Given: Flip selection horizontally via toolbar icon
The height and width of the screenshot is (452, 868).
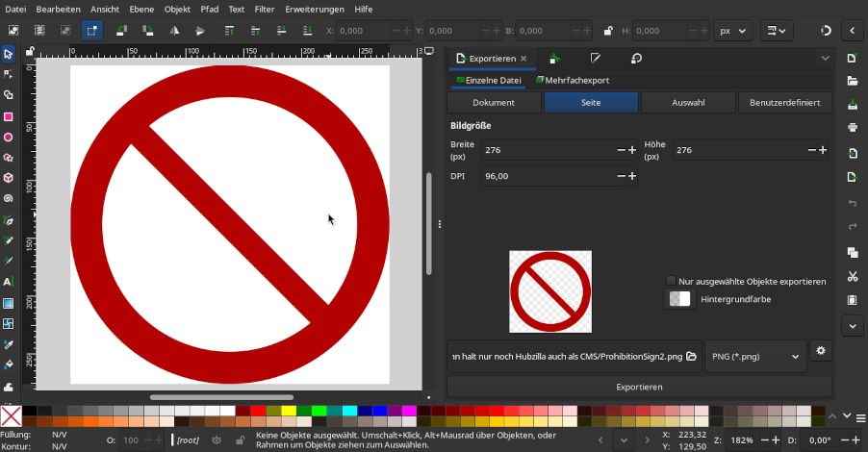Looking at the screenshot, I should [x=174, y=31].
